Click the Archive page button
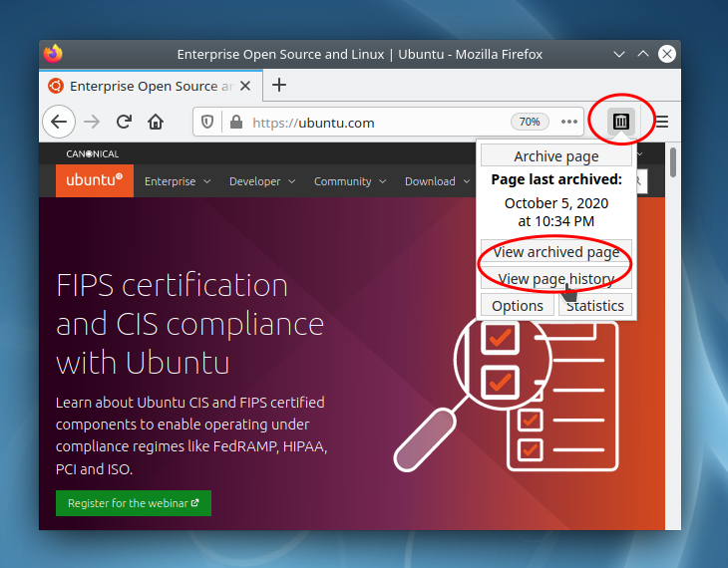 point(556,155)
